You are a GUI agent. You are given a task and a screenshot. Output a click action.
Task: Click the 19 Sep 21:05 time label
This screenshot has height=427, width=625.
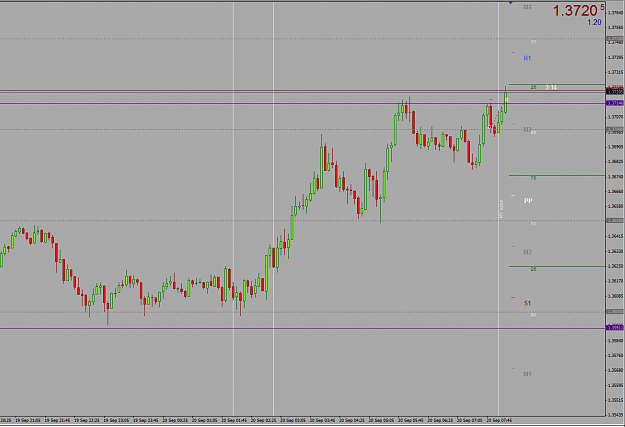pyautogui.click(x=28, y=420)
